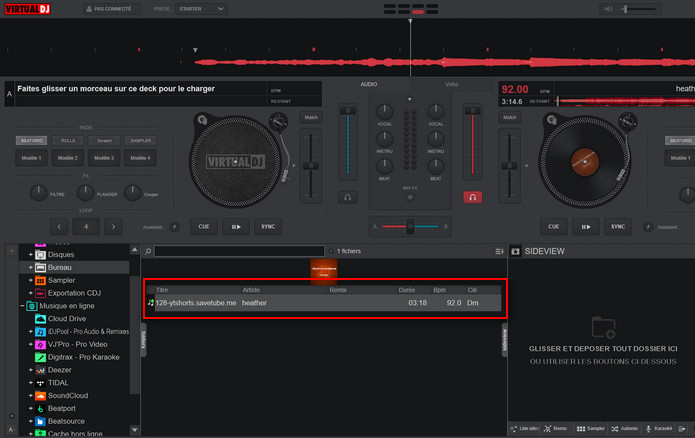Disable right deck red headphone cue
Viewport: 695px width, 438px height.
point(472,197)
